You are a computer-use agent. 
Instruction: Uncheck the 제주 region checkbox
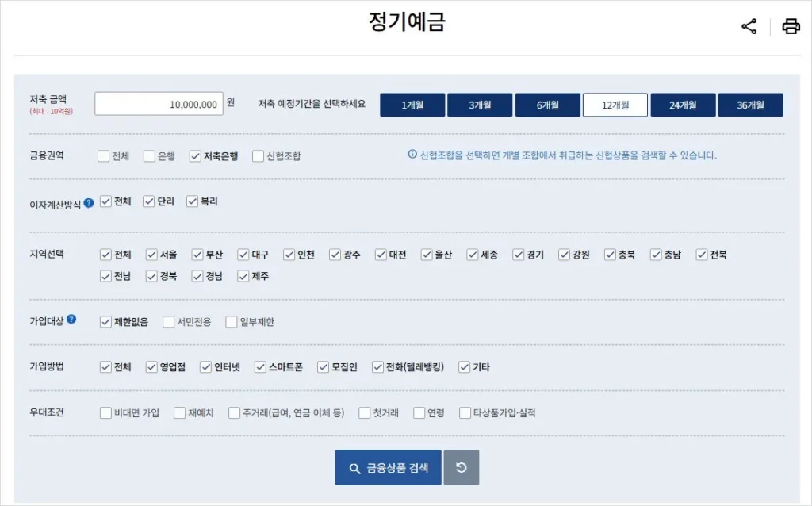pos(244,277)
